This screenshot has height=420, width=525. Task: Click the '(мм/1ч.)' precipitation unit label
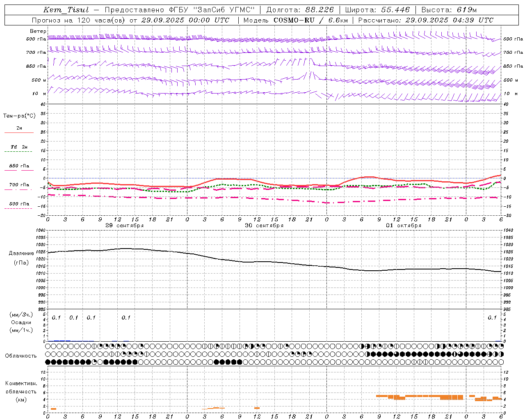click(x=21, y=330)
